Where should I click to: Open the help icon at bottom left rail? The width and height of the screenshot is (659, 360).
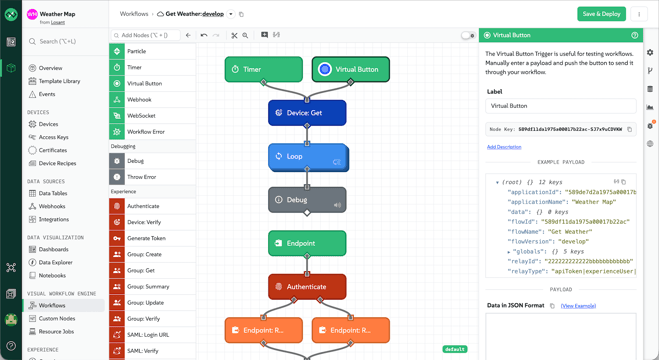point(11,346)
